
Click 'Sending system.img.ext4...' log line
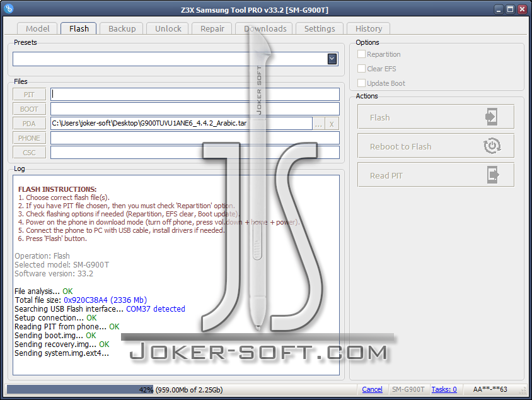[x=62, y=353]
